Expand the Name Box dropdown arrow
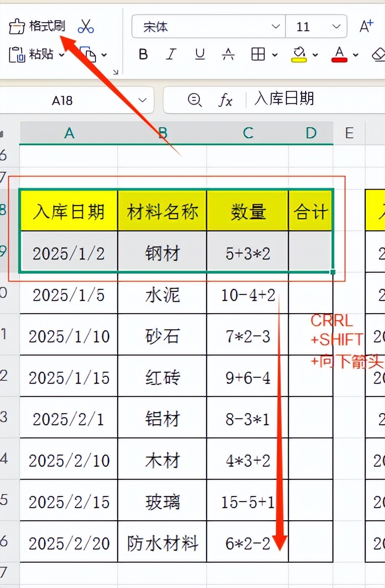The width and height of the screenshot is (385, 588). [142, 100]
